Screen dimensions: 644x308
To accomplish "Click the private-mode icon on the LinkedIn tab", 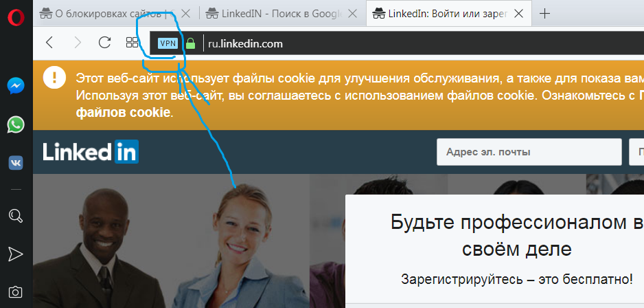I will coord(378,14).
